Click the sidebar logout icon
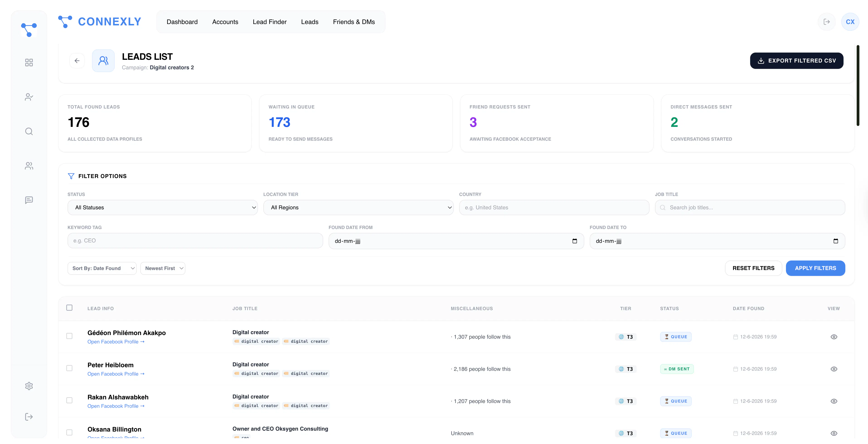Viewport: 868px width, 444px height. pyautogui.click(x=29, y=417)
